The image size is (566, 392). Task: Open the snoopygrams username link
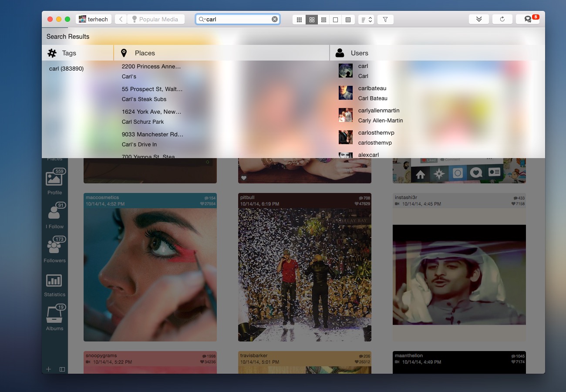101,356
